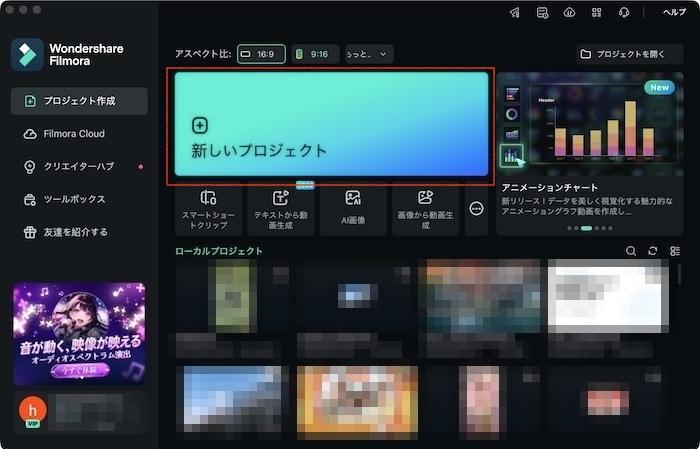The image size is (700, 449).
Task: Select 友達を紹介する in the sidebar
Action: pos(79,232)
